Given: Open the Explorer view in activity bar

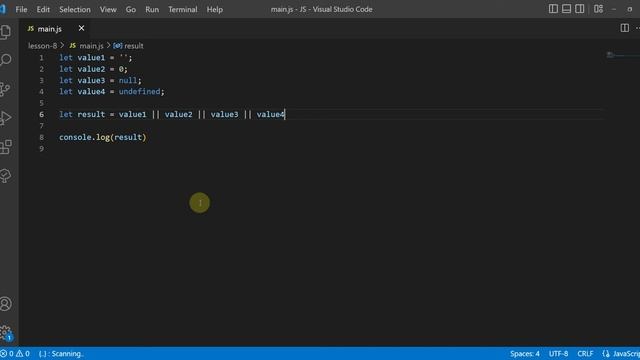Looking at the screenshot, I should 6,32.
